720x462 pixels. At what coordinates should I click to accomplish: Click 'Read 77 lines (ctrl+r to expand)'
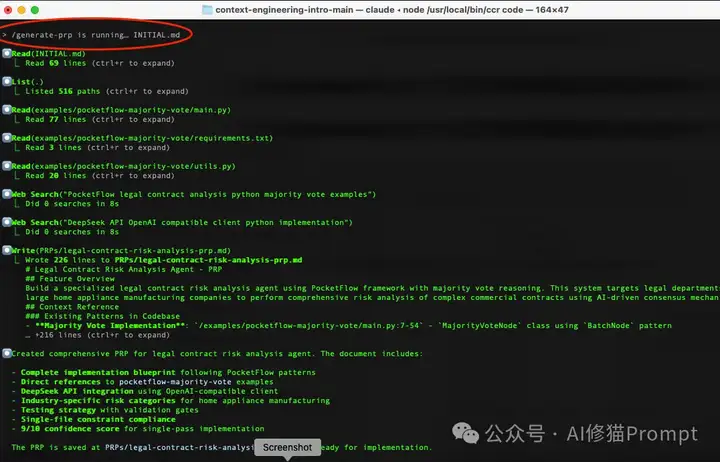click(x=100, y=119)
